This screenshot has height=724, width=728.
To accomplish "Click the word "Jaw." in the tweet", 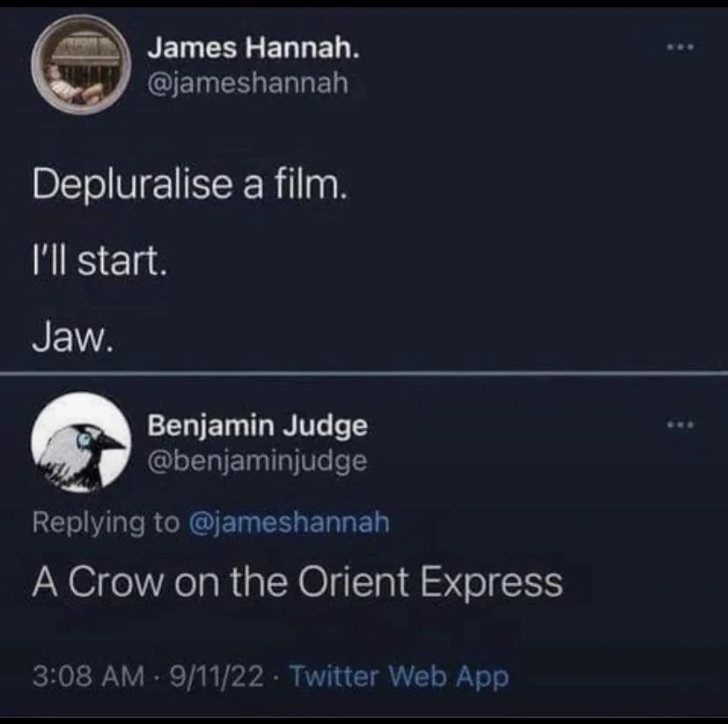I will (x=72, y=337).
